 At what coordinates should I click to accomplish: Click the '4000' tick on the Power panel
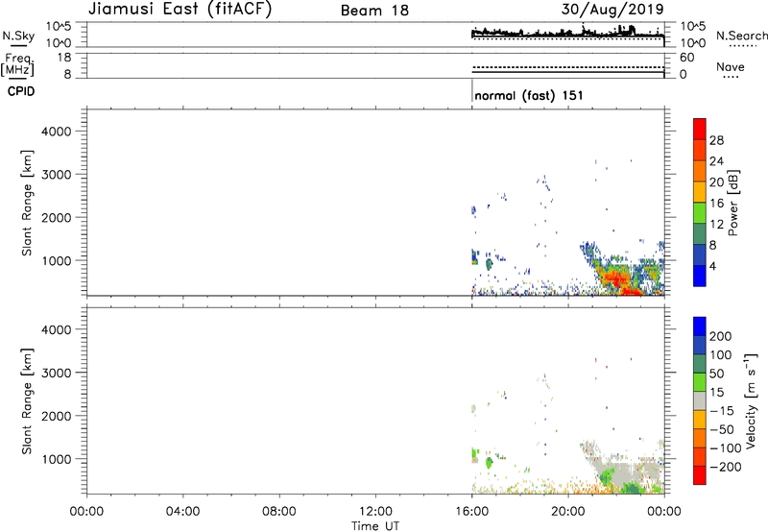pyautogui.click(x=56, y=132)
